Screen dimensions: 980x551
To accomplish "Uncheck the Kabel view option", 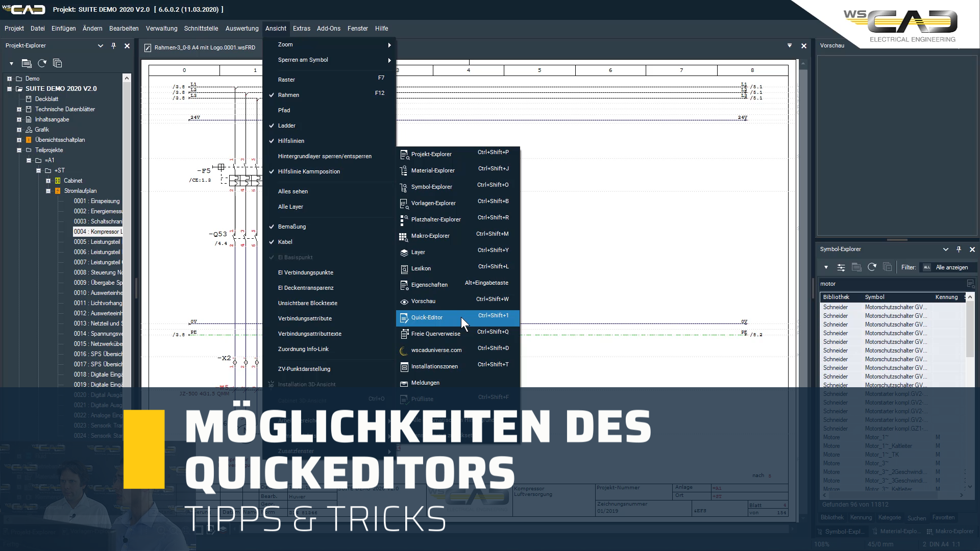I will click(285, 242).
